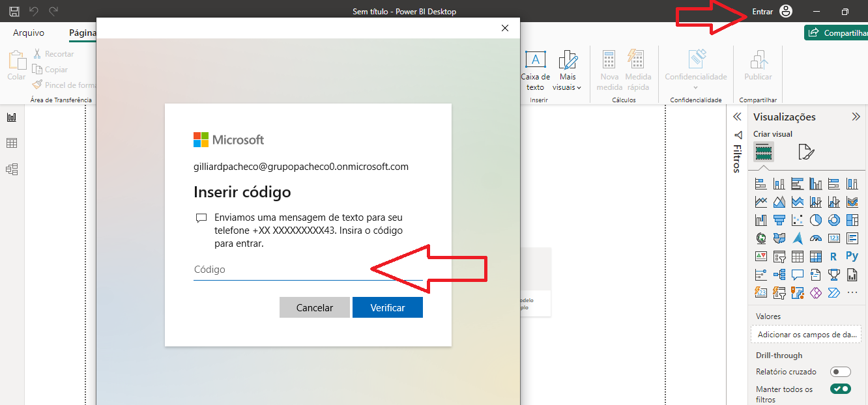Click Entrar to sign in
868x405 pixels.
click(x=762, y=12)
